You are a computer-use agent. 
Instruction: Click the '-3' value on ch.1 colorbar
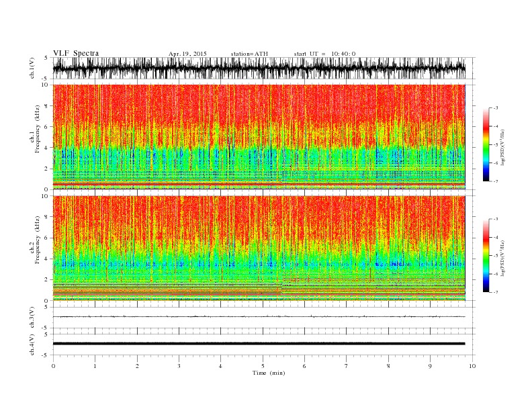[x=496, y=108]
